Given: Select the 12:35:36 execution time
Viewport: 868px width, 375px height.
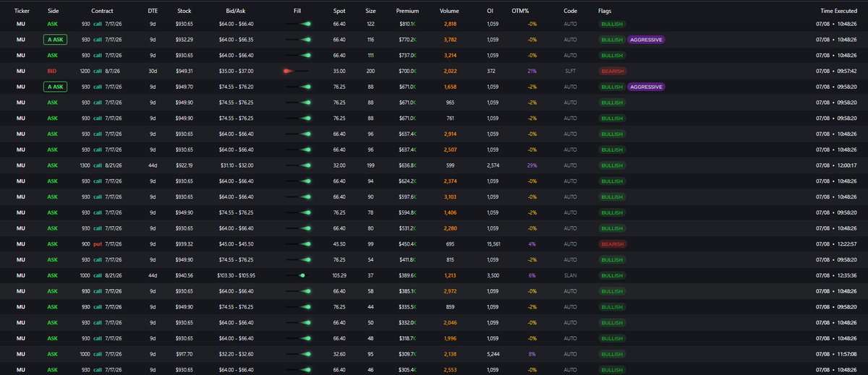Looking at the screenshot, I should pyautogui.click(x=847, y=275).
